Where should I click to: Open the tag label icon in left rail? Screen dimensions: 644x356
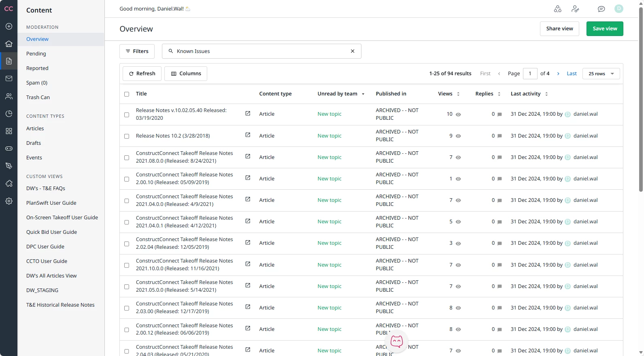(x=9, y=166)
